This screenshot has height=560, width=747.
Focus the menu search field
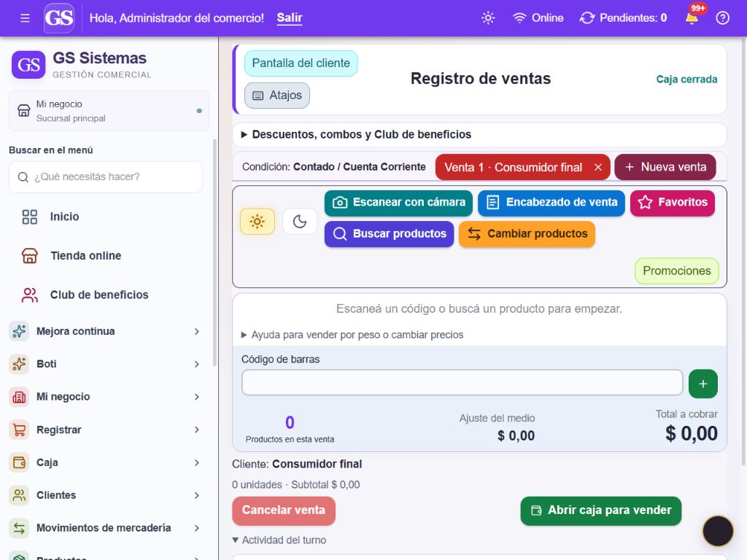coord(106,177)
